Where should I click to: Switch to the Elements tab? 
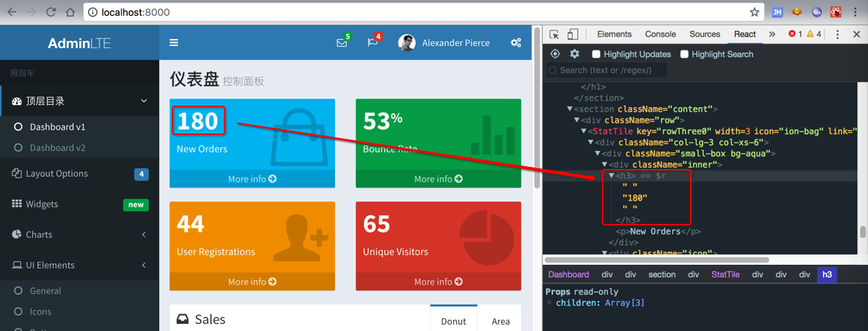(x=614, y=34)
